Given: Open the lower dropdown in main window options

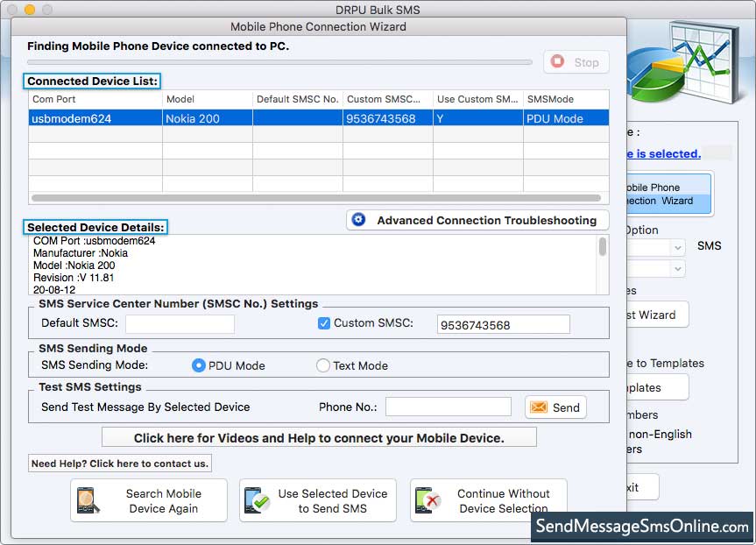Looking at the screenshot, I should pyautogui.click(x=677, y=268).
